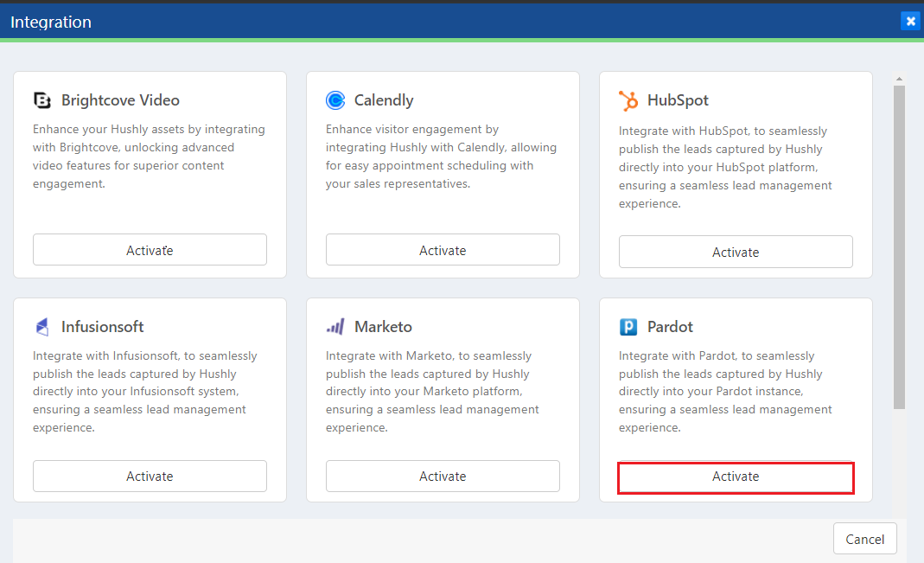Activate the Marketo integration
Screen dimensions: 924x563
pos(443,476)
